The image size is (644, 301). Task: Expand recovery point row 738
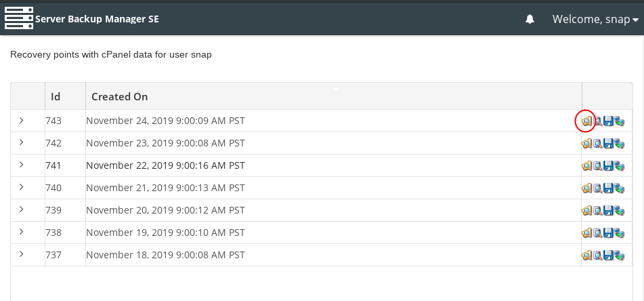point(22,232)
